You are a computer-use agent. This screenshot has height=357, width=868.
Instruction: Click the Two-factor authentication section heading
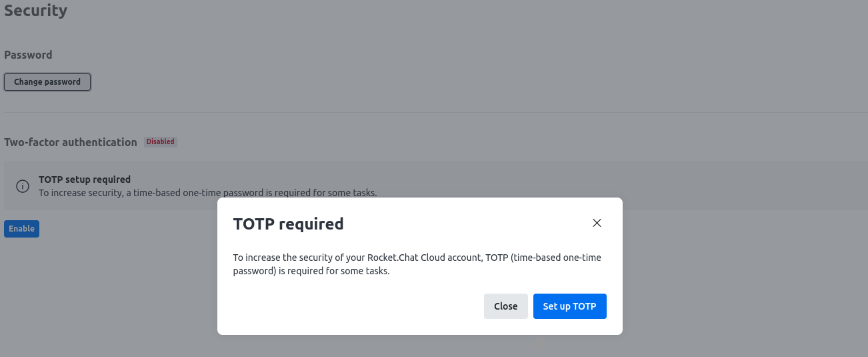[x=71, y=142]
